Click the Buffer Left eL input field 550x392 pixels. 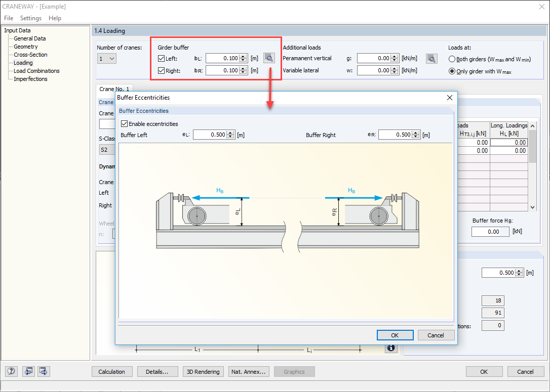(210, 135)
